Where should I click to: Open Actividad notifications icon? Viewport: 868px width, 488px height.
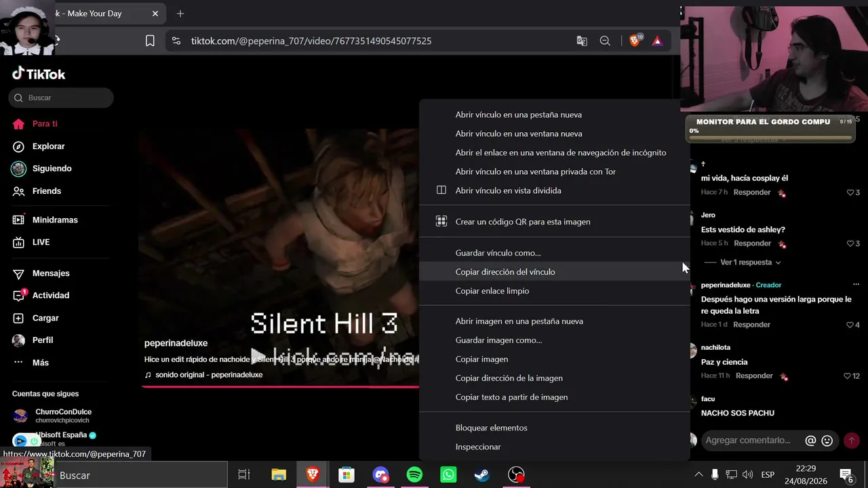click(19, 296)
